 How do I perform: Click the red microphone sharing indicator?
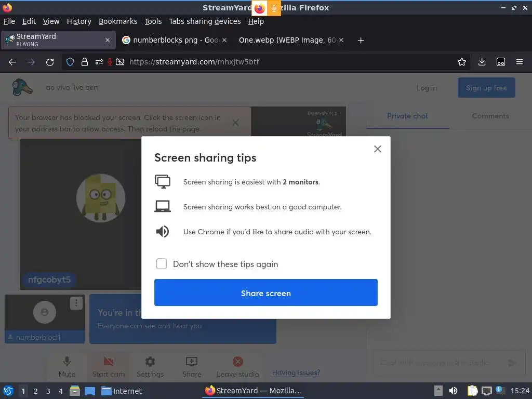[110, 62]
